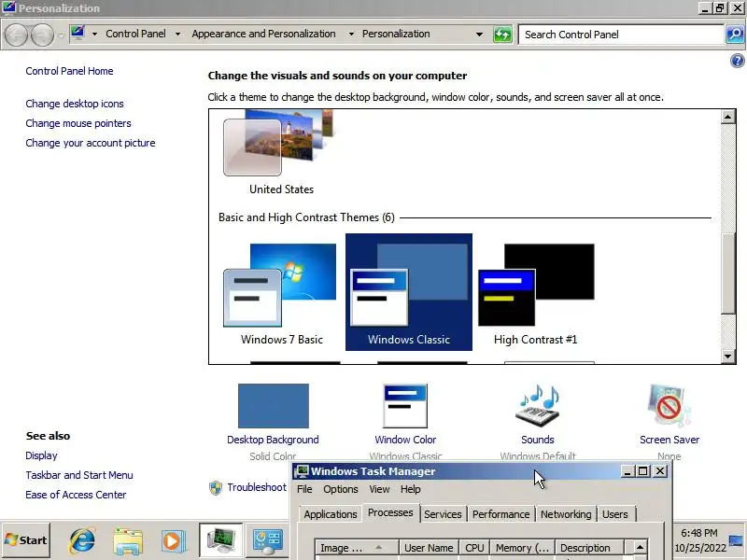Click the Back navigation arrow
747x560 pixels.
[x=16, y=35]
